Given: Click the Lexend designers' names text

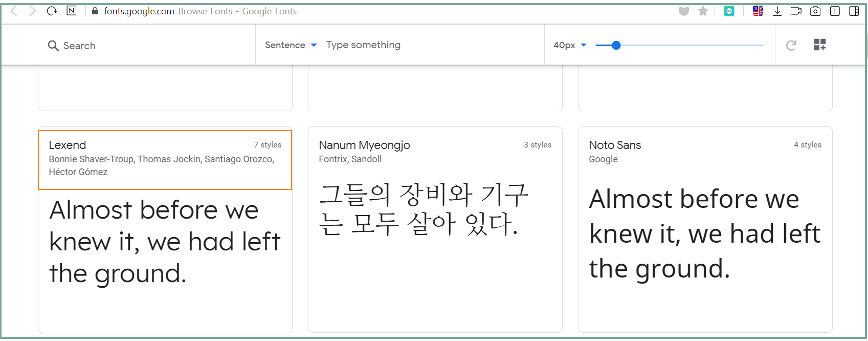Looking at the screenshot, I should [162, 165].
